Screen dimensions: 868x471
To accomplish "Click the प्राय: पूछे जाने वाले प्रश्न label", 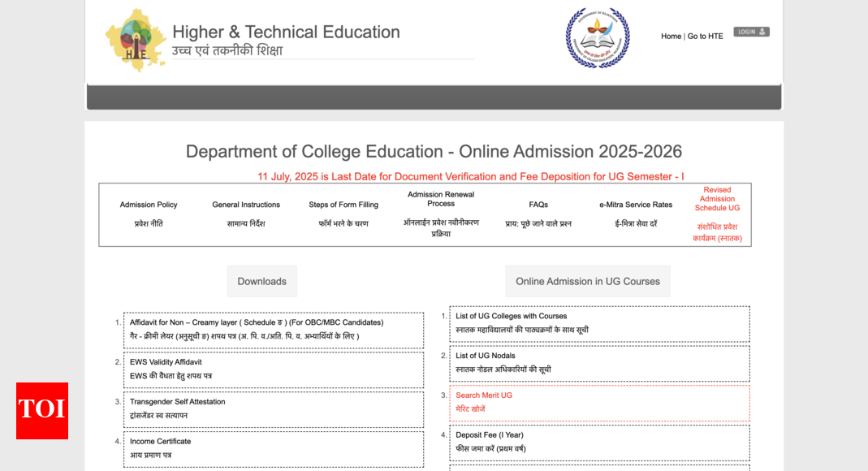I will [x=538, y=223].
